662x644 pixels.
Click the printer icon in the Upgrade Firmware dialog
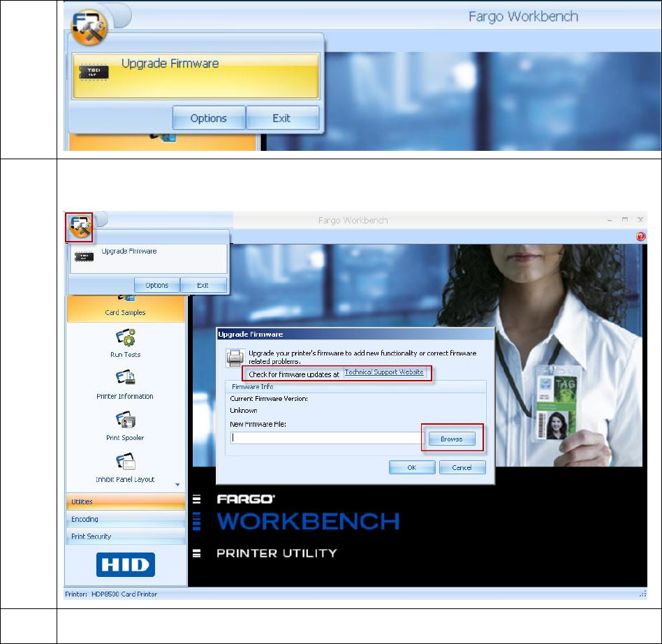click(235, 358)
